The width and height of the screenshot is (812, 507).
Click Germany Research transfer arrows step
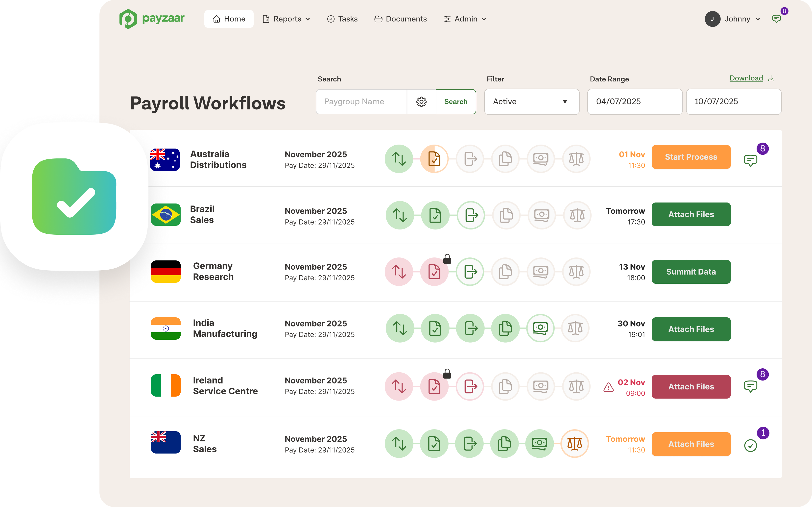(399, 272)
